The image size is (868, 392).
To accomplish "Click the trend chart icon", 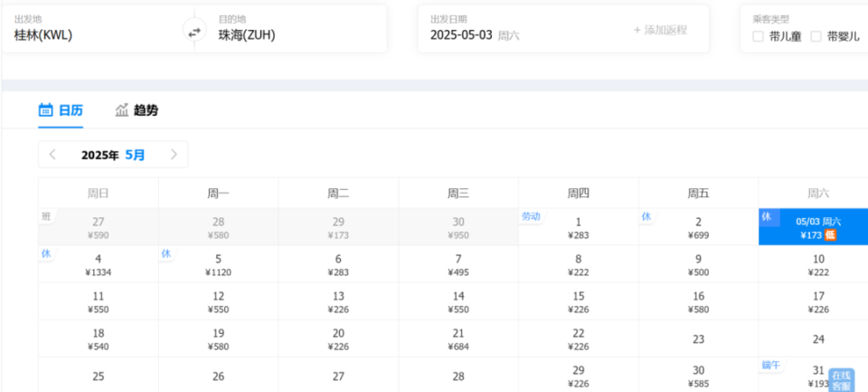I will tap(122, 110).
